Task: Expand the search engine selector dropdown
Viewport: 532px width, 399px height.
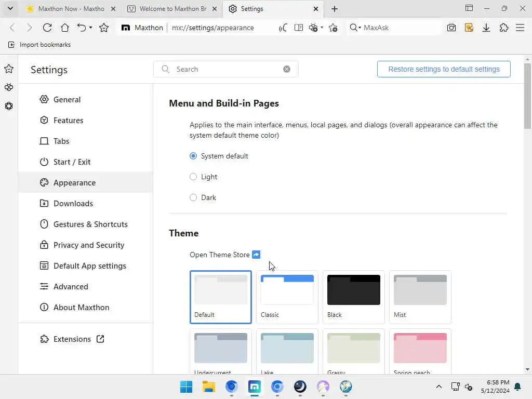Action: (x=355, y=28)
